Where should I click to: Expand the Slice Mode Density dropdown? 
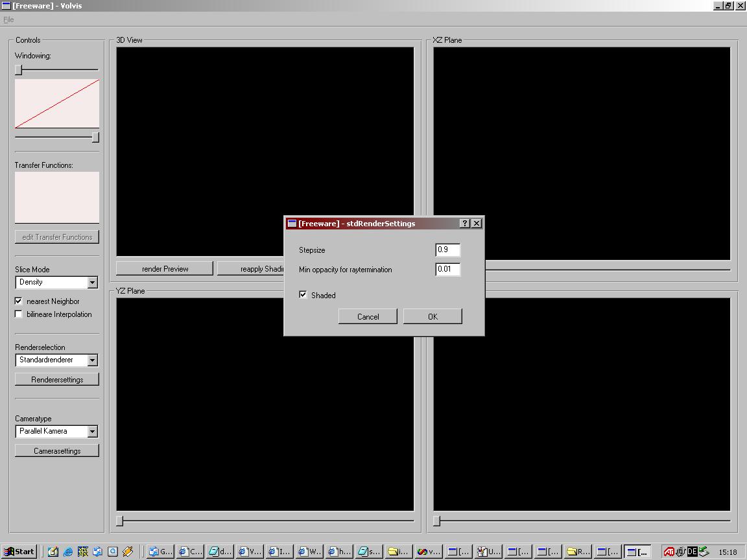[92, 283]
